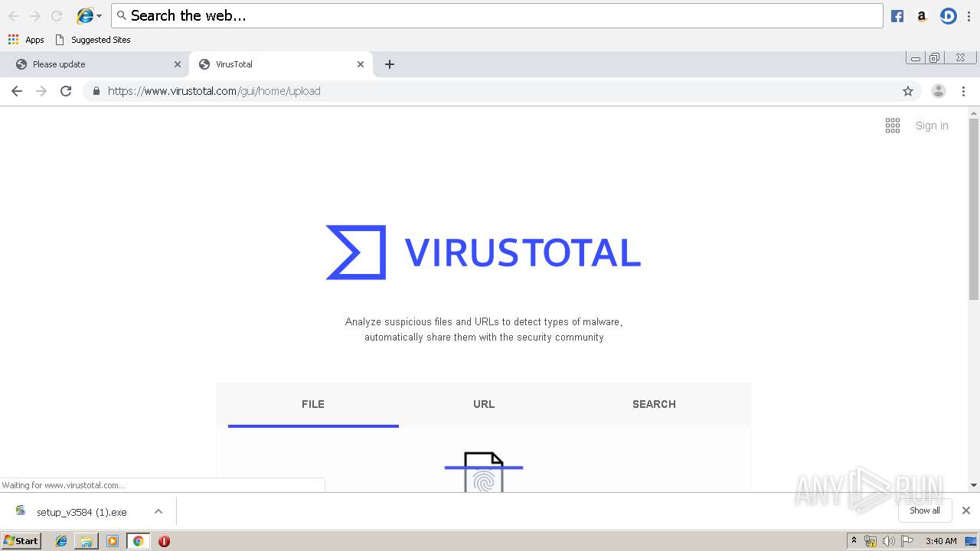Screen dimensions: 980x551
Task: Click the file fingerprint upload icon
Action: click(484, 471)
